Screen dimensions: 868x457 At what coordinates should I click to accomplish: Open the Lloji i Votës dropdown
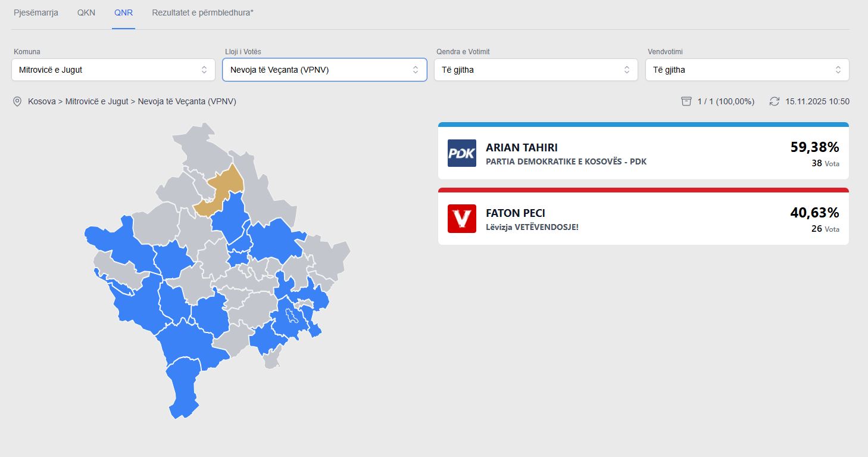(324, 70)
